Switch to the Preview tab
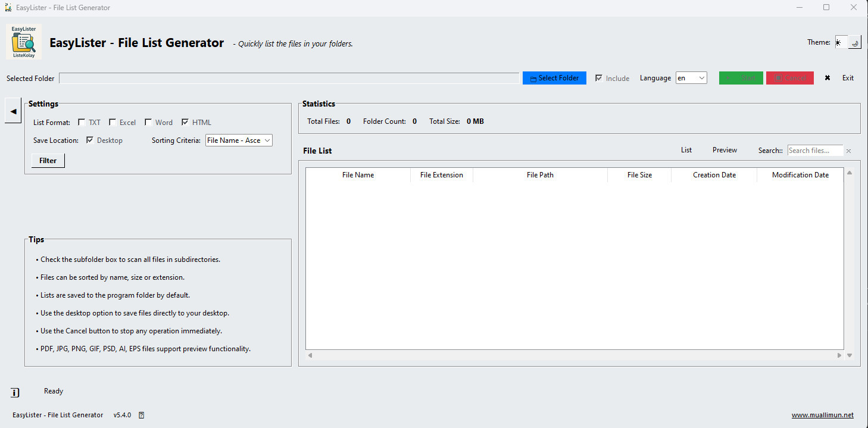Image resolution: width=868 pixels, height=428 pixels. pos(725,150)
